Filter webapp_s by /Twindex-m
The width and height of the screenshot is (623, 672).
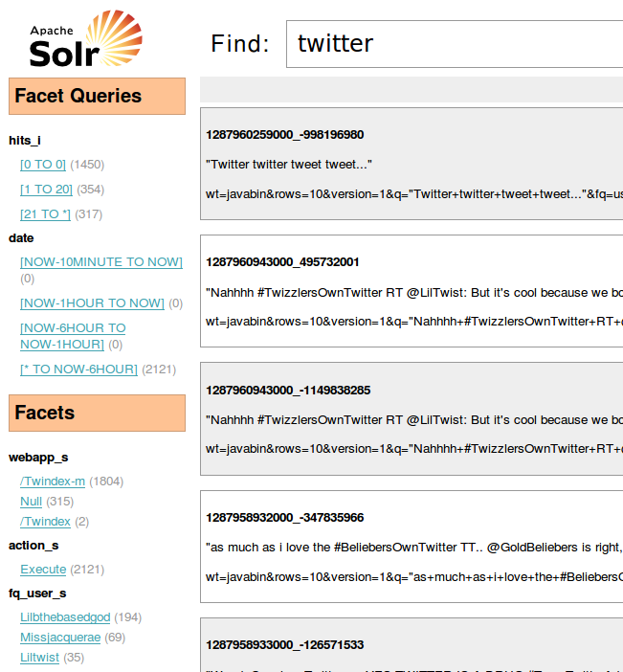53,482
